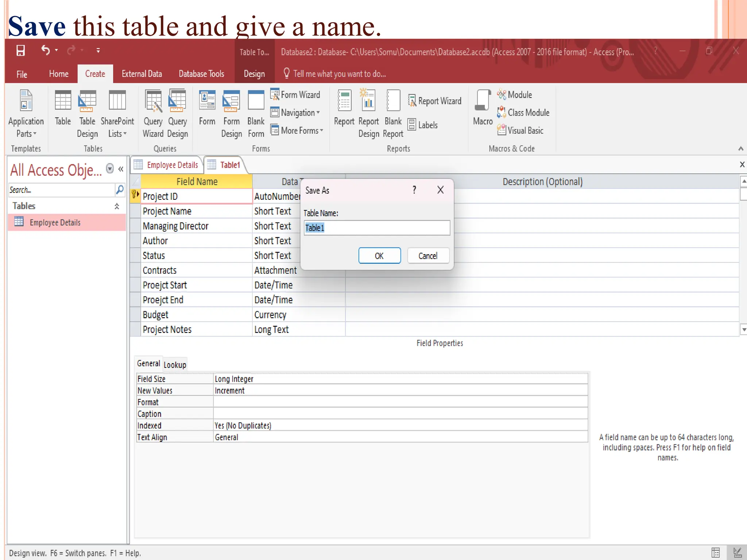
Task: Open SharePoint Lists menu
Action: tap(117, 114)
